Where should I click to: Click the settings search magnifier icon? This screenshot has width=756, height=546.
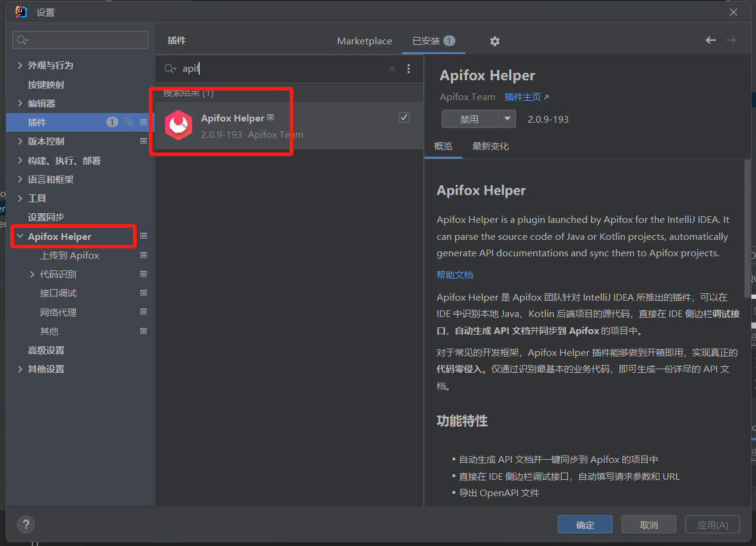[x=23, y=40]
